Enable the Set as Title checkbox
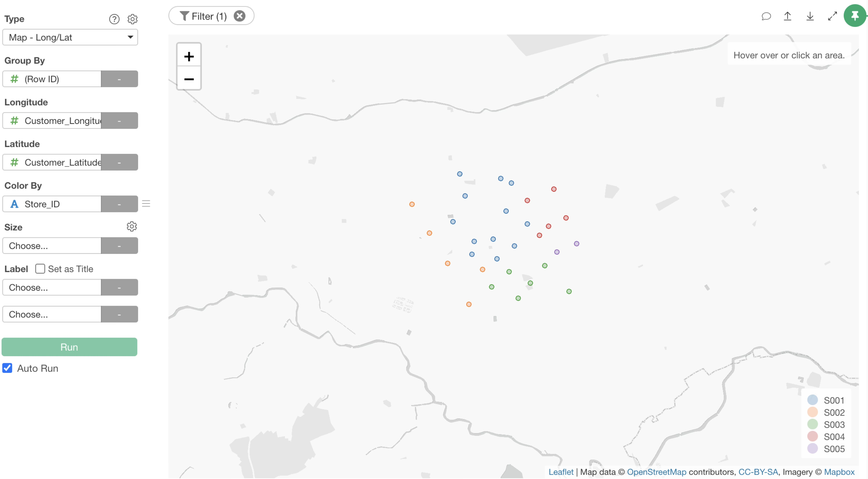 tap(40, 269)
